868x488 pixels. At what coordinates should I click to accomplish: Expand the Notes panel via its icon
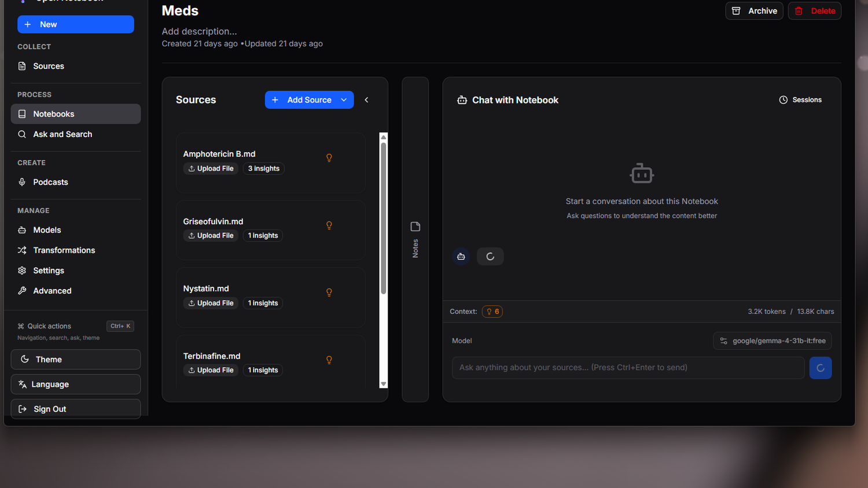click(415, 227)
